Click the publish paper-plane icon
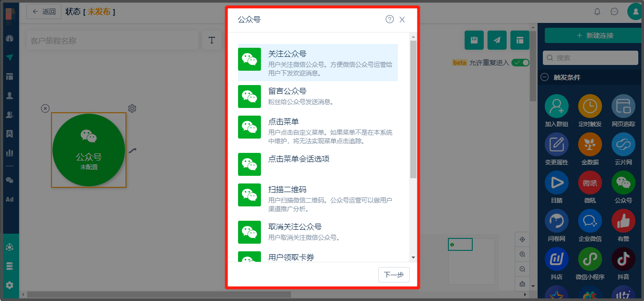 point(497,40)
